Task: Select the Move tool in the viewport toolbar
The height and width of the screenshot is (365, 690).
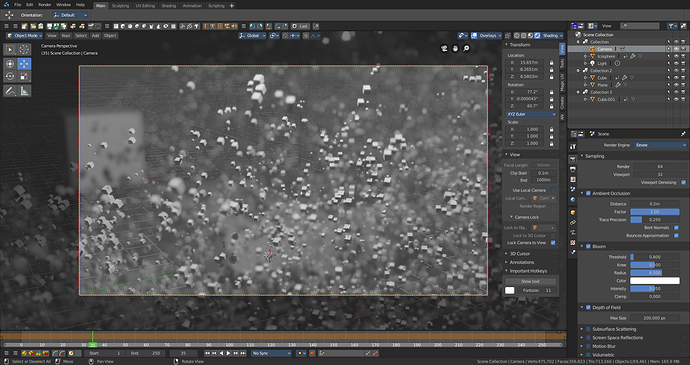Action: click(24, 63)
